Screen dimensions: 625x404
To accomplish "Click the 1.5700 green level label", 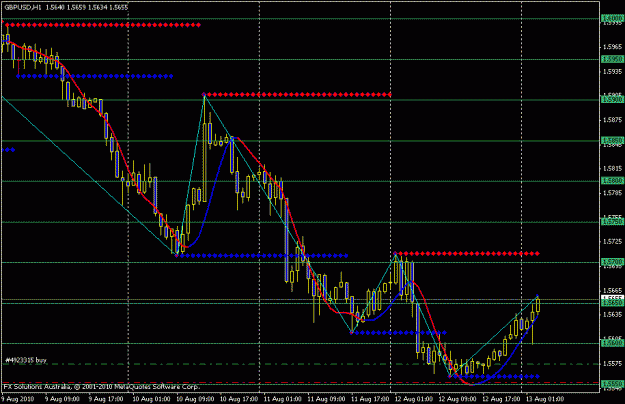I will point(612,262).
